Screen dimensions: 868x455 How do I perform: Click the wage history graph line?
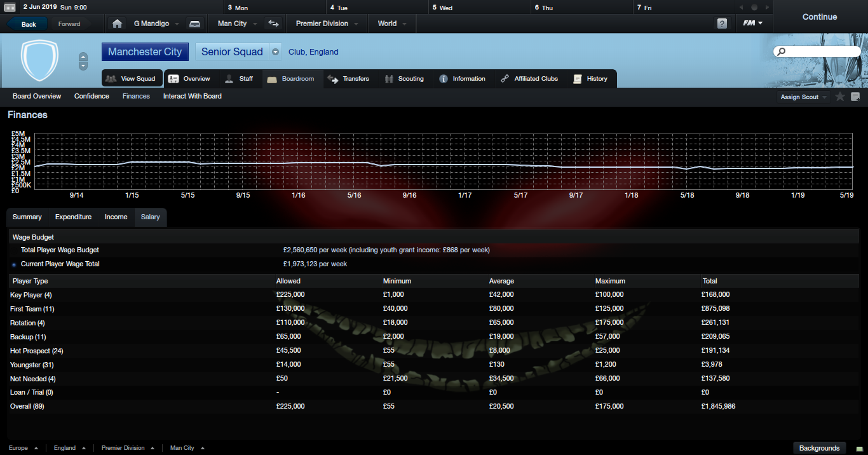tap(443, 165)
